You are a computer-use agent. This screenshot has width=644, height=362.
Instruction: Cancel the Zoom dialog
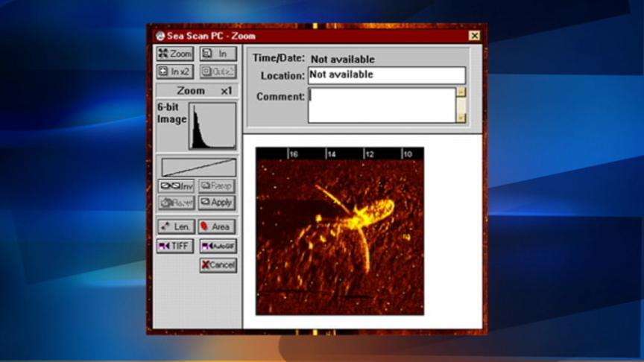pyautogui.click(x=218, y=265)
